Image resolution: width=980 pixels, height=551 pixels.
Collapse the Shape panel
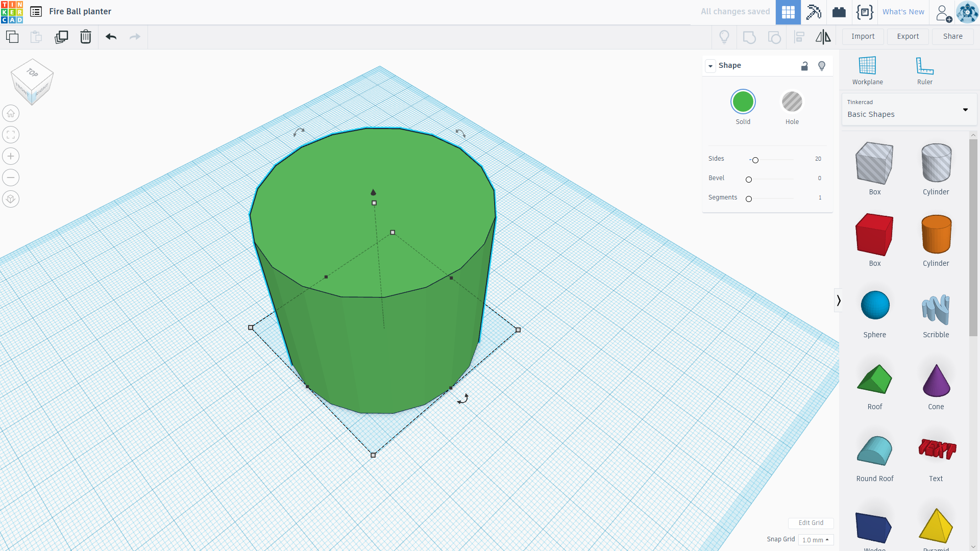coord(710,66)
